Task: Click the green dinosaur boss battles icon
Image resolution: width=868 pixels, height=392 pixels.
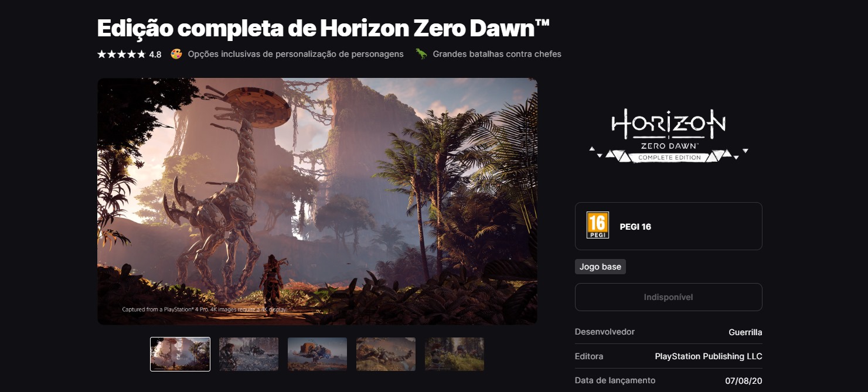Action: coord(421,54)
